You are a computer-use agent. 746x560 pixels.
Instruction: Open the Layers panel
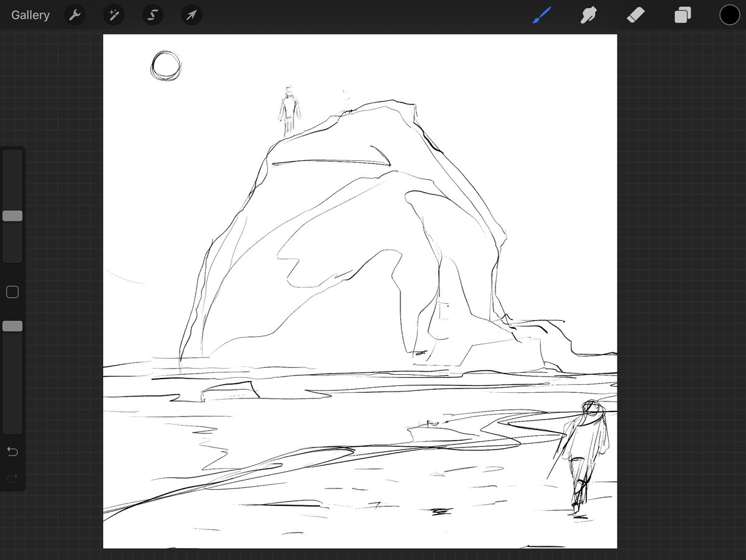[x=683, y=15]
